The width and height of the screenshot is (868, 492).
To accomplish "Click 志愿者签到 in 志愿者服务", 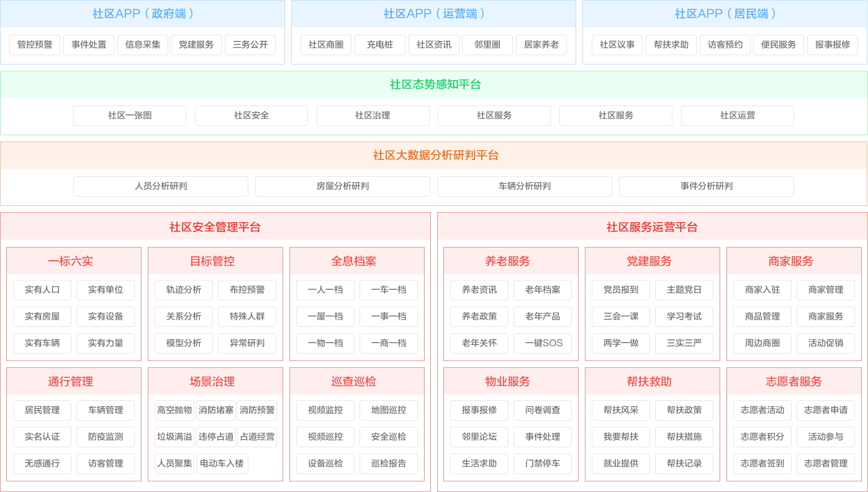I will point(762,463).
